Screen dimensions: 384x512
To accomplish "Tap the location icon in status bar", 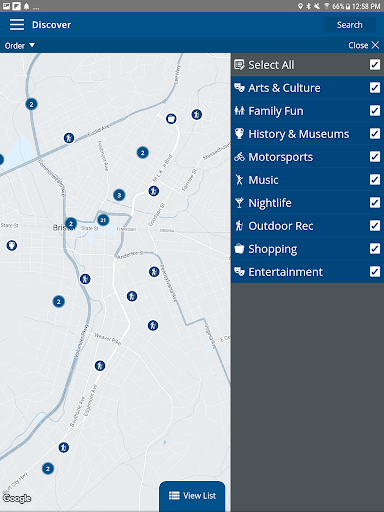I will (300, 6).
